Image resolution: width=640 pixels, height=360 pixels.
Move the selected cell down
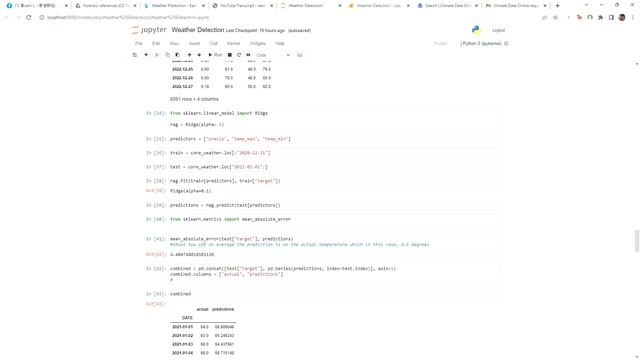point(199,55)
